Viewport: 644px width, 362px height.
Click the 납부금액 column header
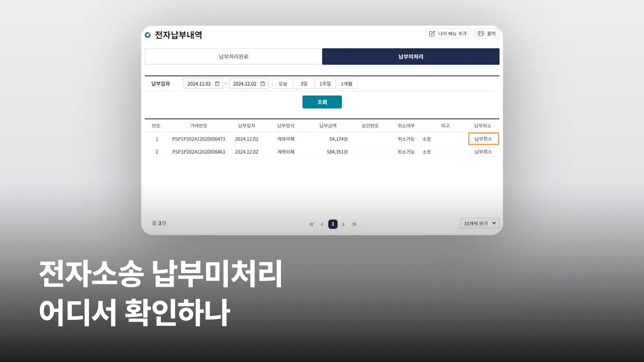[x=328, y=126]
